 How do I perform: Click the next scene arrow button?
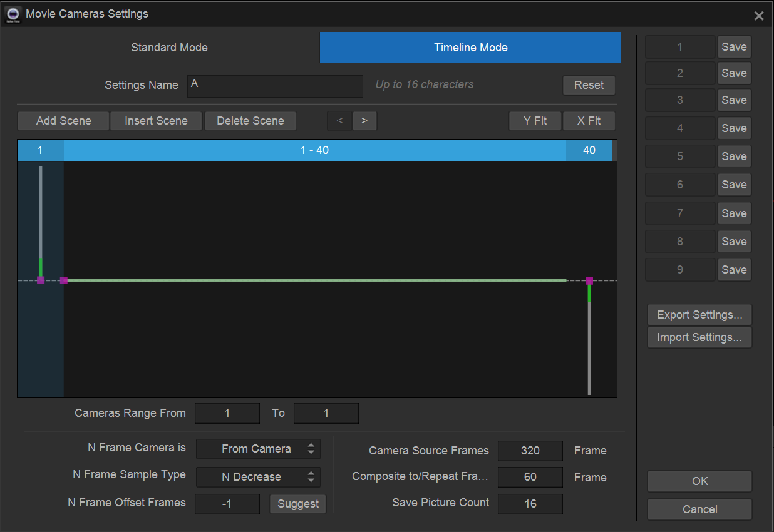point(364,121)
